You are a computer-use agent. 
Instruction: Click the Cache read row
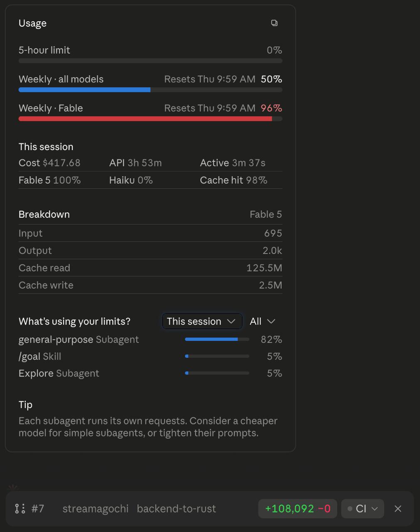pyautogui.click(x=150, y=268)
